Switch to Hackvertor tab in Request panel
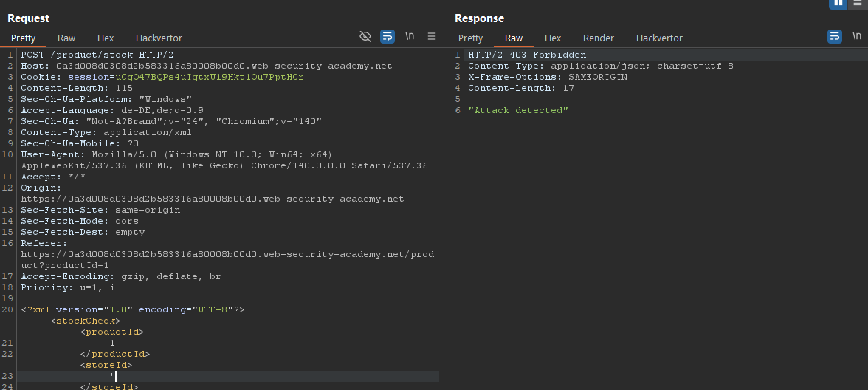Image resolution: width=868 pixels, height=390 pixels. (159, 38)
